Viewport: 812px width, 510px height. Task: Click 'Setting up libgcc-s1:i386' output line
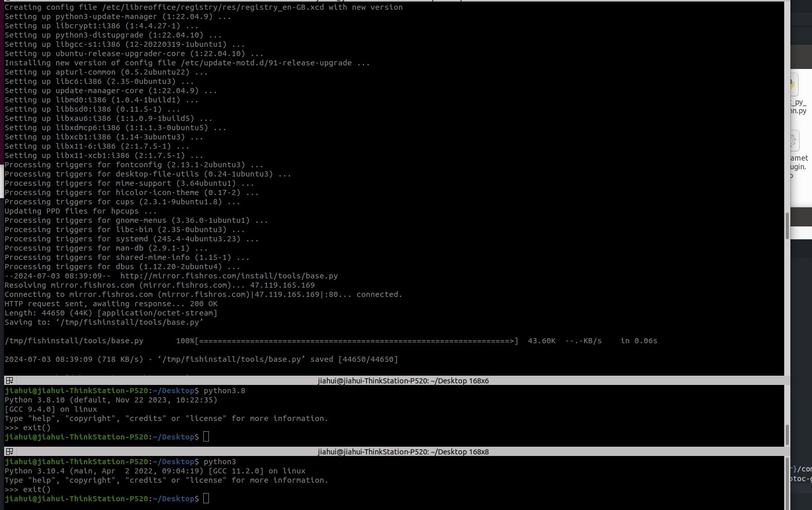tap(125, 44)
